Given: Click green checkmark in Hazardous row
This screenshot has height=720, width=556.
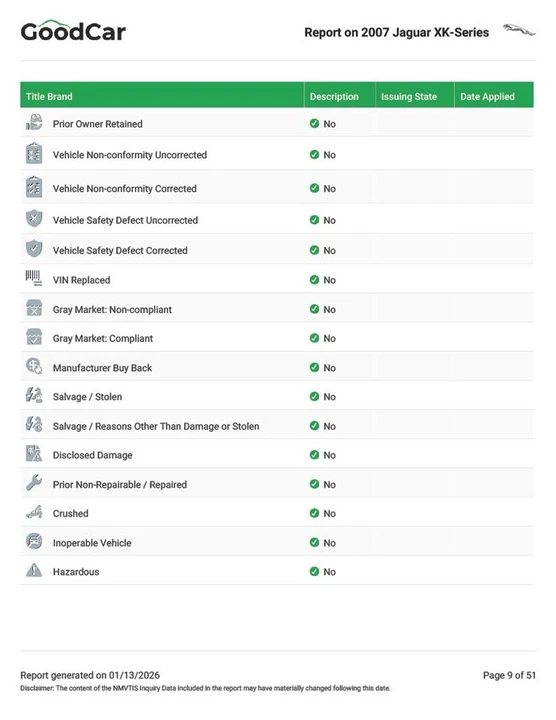Looking at the screenshot, I should 315,571.
